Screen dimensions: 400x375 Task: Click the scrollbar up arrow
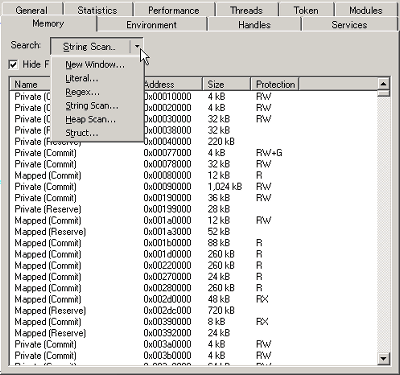coord(384,84)
